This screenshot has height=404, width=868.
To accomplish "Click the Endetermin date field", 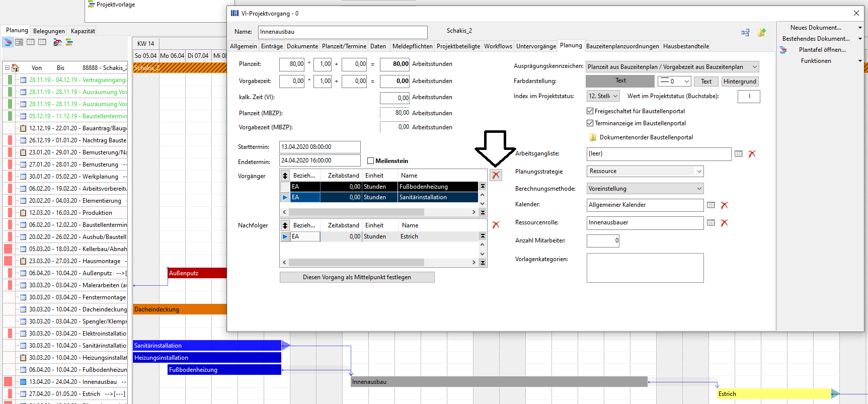I will tap(320, 160).
